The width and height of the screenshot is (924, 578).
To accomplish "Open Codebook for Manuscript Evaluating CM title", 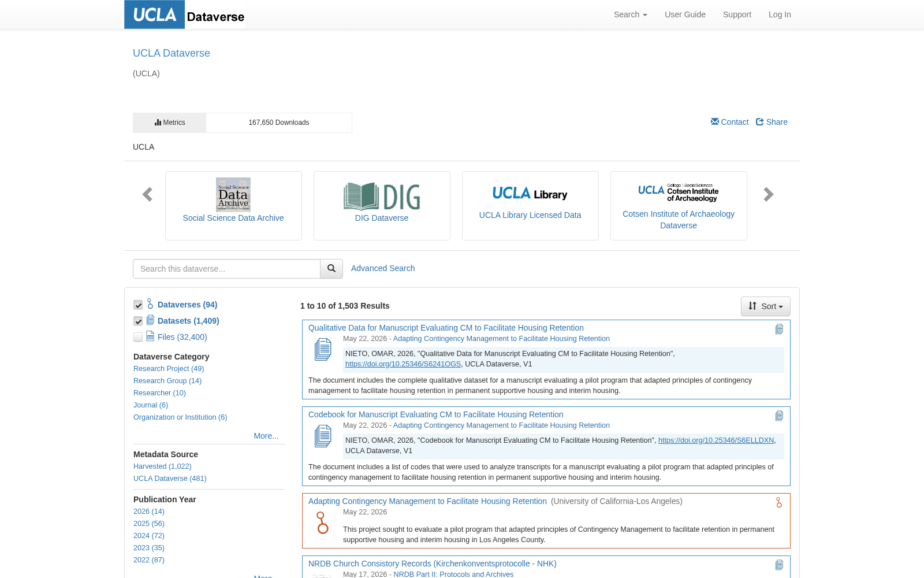I will (x=435, y=414).
